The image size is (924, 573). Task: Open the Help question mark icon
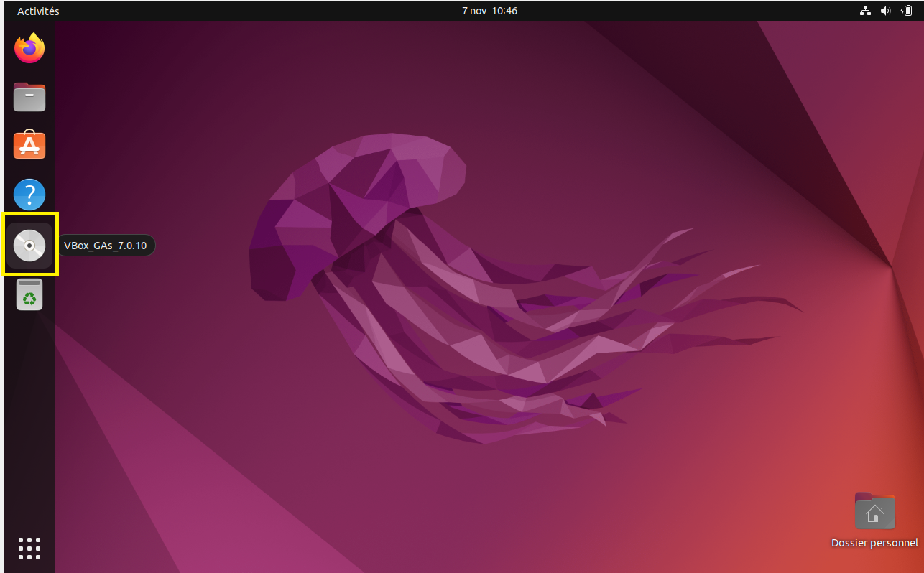(29, 195)
